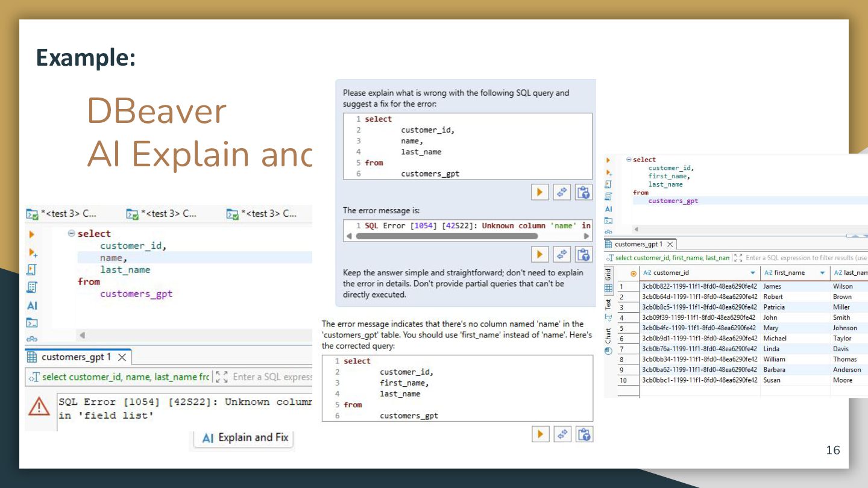The image size is (868, 488).
Task: Click execute-in-new-tab icon in failing-query editor
Action: (x=33, y=252)
